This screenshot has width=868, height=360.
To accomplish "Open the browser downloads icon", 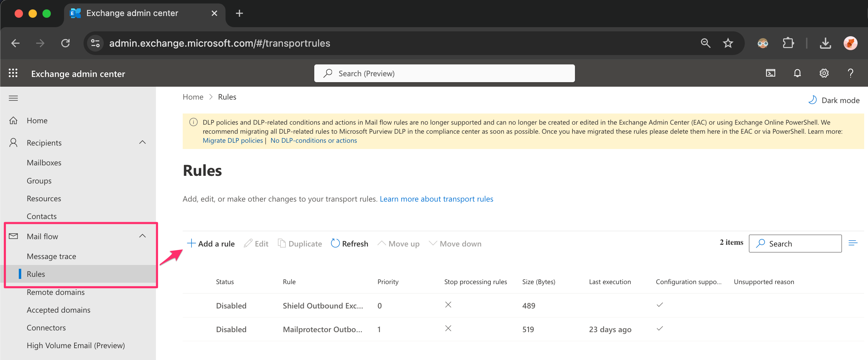I will click(x=825, y=43).
